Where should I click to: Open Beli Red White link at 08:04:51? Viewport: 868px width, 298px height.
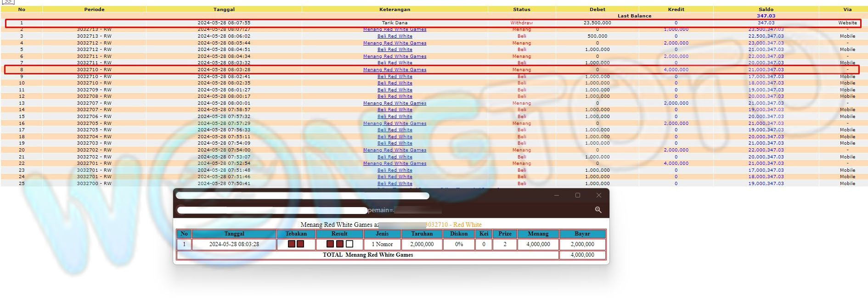click(395, 50)
